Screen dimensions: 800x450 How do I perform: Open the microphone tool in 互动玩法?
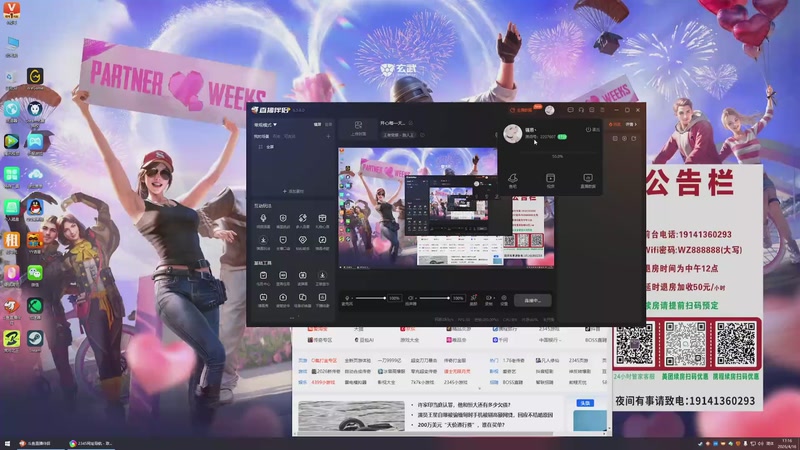coord(263,220)
